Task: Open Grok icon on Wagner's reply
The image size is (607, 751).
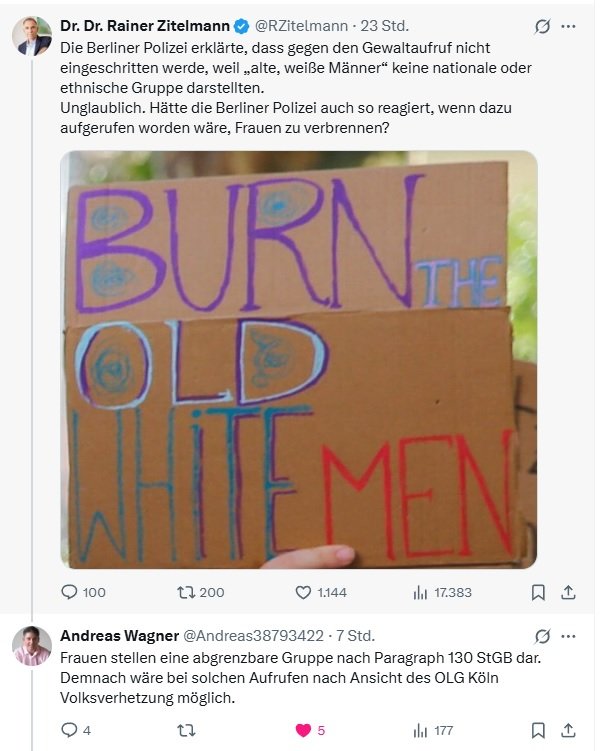Action: (542, 636)
